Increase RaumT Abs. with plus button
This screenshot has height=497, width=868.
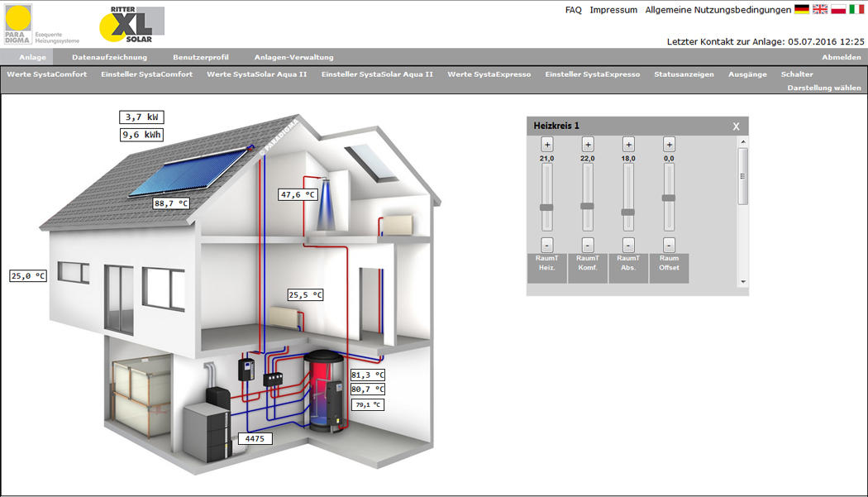point(628,145)
